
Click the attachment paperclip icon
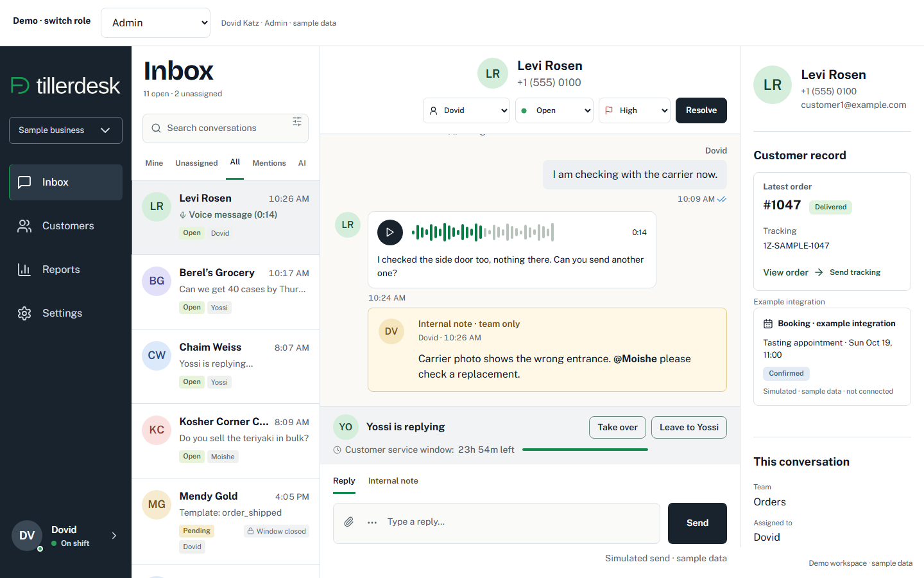(x=348, y=522)
